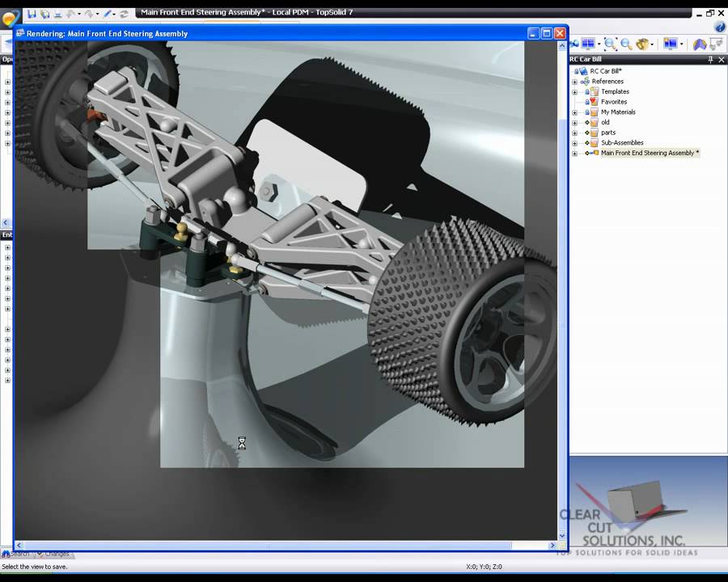Click the refresh/update arrows icon
Screen dimensions: 728x582
[124, 15]
